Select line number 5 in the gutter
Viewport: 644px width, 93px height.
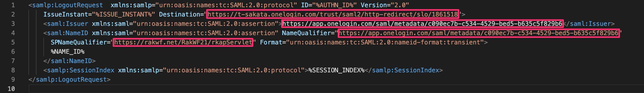coord(13,42)
